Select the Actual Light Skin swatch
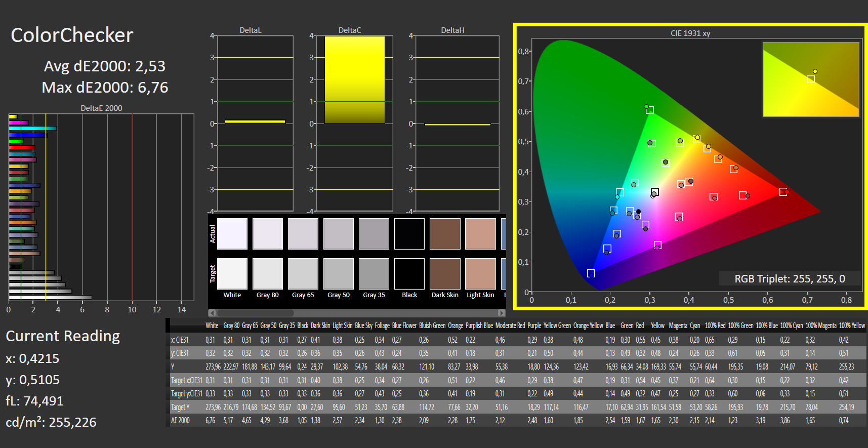The width and height of the screenshot is (868, 448). (x=480, y=234)
